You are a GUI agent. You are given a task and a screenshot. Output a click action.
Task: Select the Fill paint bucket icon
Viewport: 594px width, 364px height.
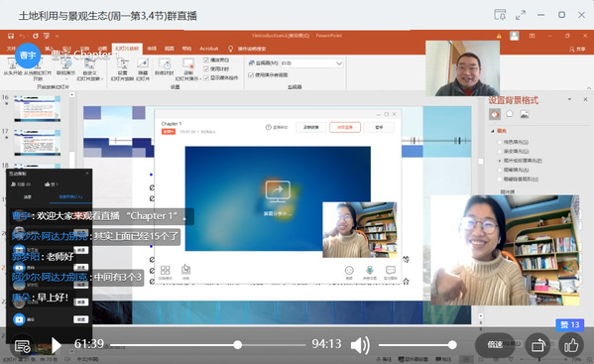tap(495, 114)
